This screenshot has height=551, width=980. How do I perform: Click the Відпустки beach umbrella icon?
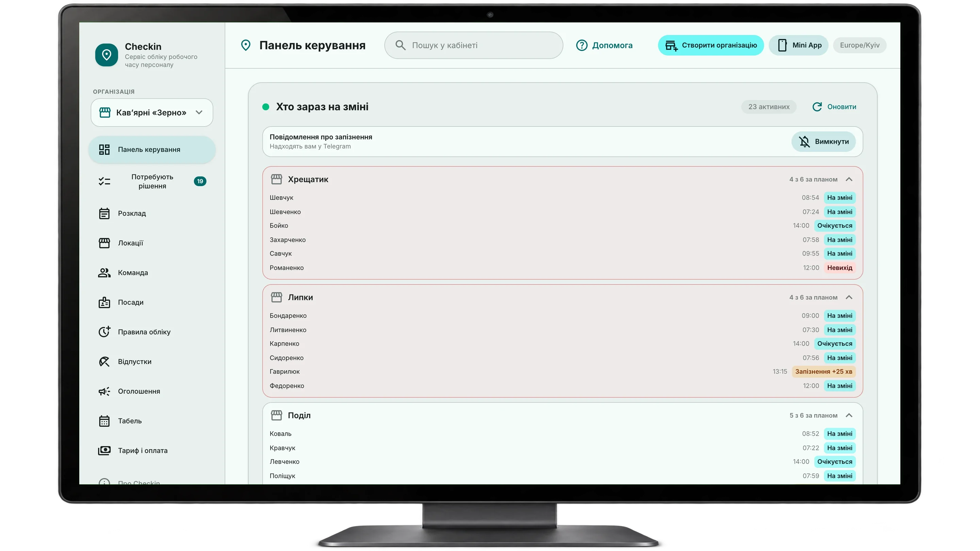[x=104, y=362]
